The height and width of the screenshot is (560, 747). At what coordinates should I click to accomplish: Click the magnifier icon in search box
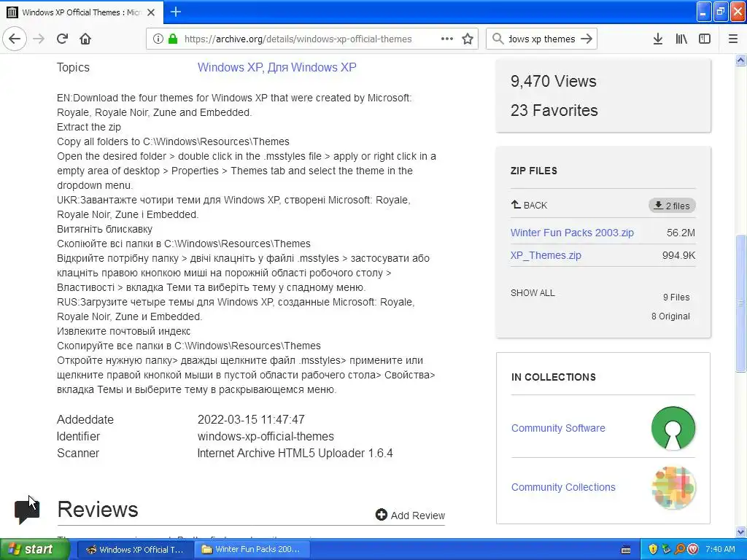pyautogui.click(x=498, y=39)
